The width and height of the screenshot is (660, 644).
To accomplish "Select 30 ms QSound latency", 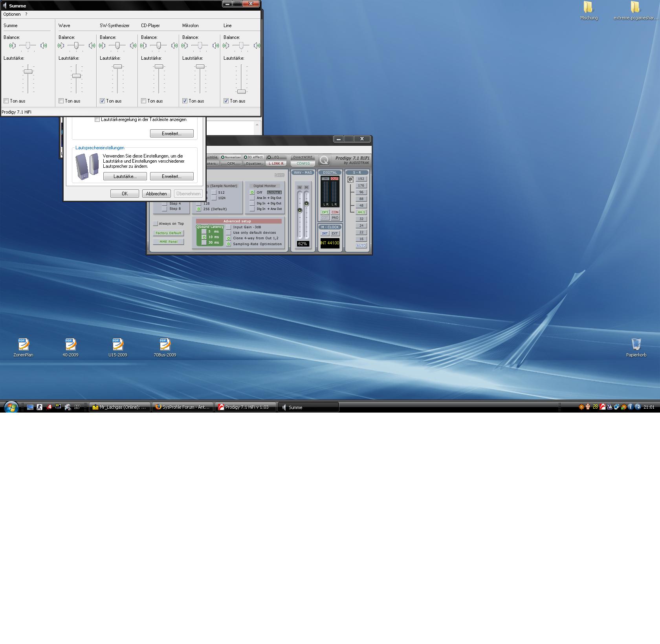I will (x=204, y=242).
